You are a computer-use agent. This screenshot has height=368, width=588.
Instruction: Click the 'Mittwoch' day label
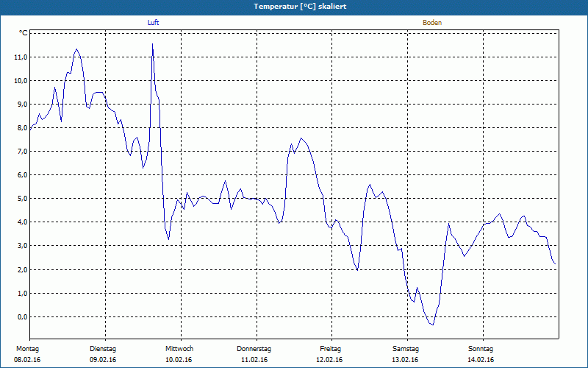pyautogui.click(x=179, y=349)
